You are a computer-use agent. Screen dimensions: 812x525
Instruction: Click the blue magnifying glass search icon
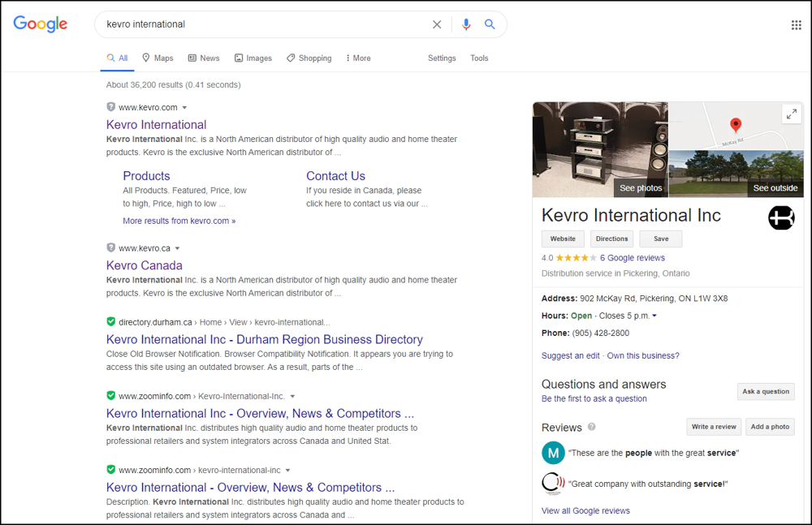point(490,24)
